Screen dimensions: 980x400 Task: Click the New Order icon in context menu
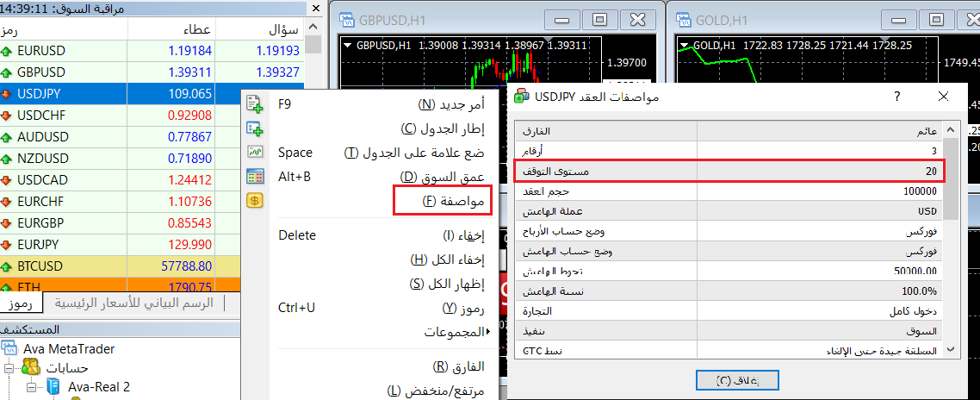pos(255,104)
